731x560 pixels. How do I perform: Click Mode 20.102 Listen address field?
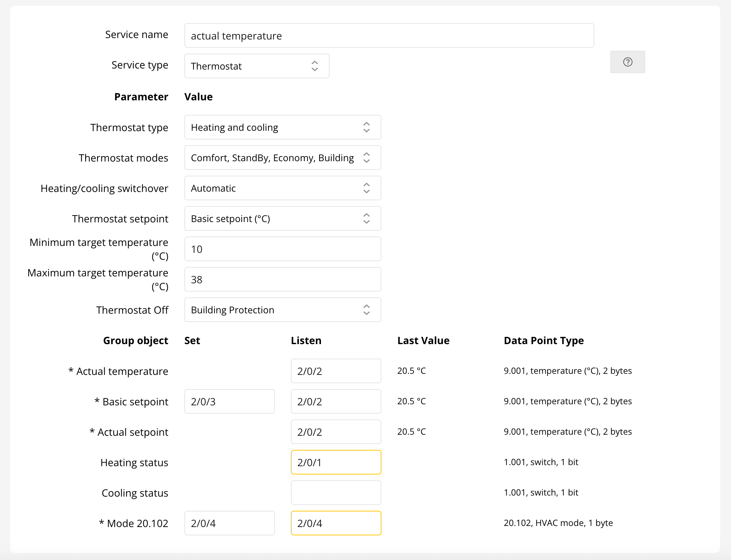click(x=336, y=523)
